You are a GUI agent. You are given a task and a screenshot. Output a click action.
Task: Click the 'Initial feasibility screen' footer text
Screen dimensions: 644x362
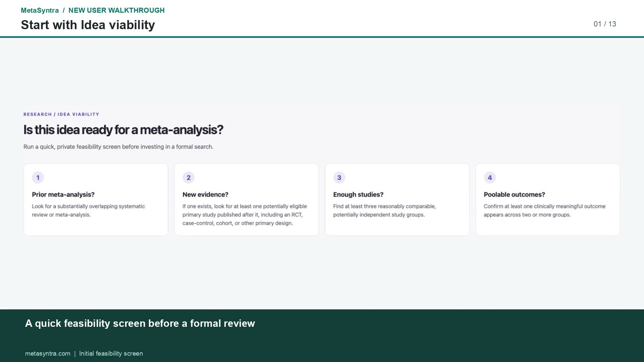[111, 354]
